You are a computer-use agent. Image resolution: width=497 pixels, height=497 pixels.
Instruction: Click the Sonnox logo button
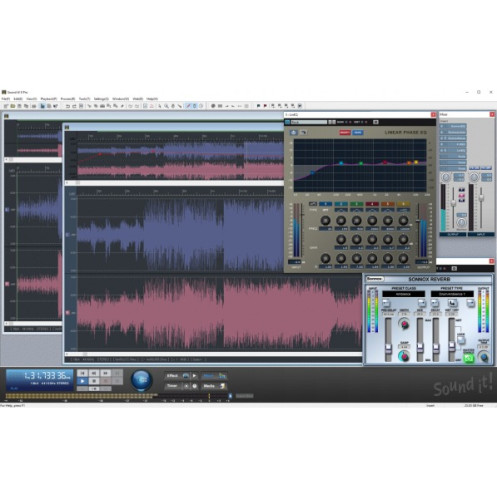click(375, 279)
